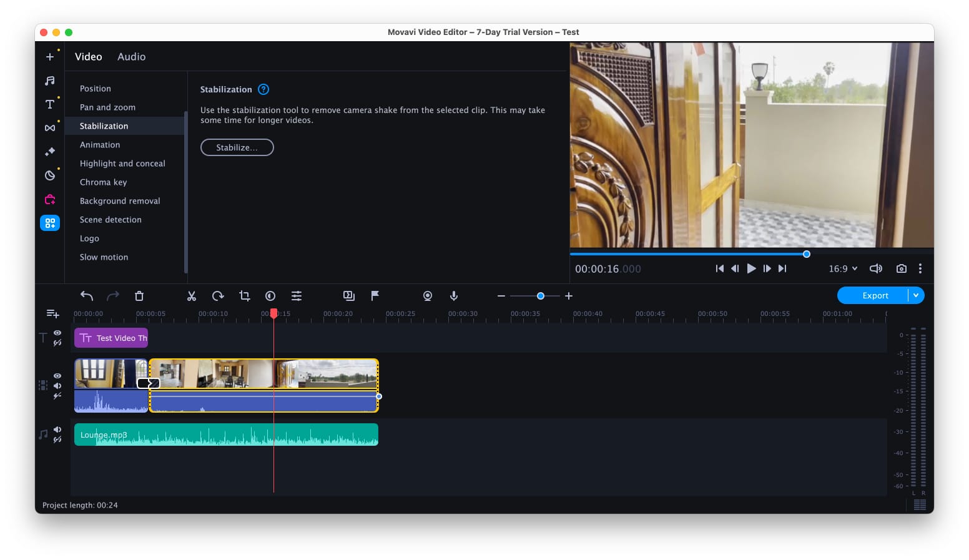Click the preview seek bar handle
The image size is (969, 560).
[x=807, y=254]
